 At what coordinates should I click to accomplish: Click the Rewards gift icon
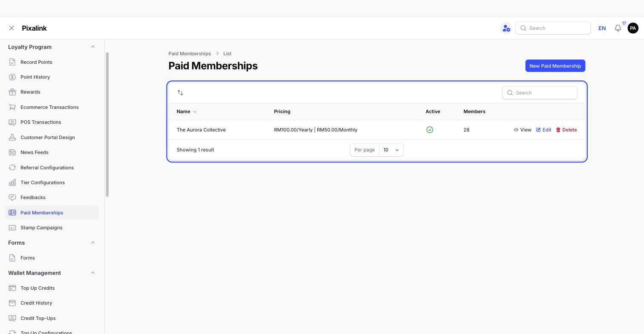tap(12, 92)
